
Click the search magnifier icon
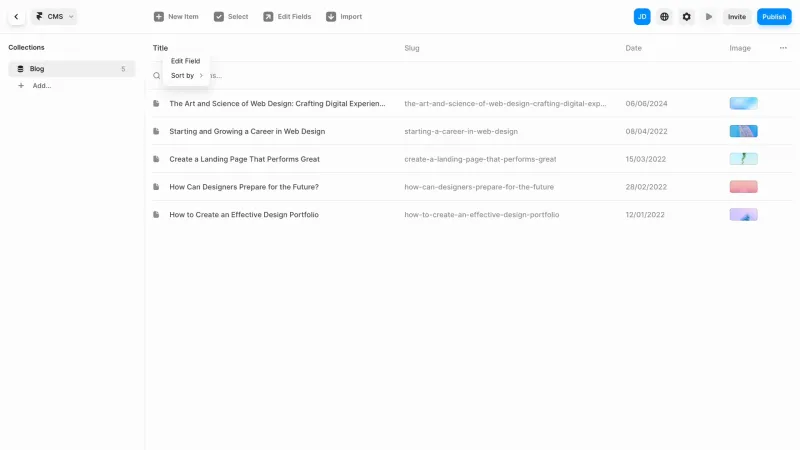tap(157, 76)
